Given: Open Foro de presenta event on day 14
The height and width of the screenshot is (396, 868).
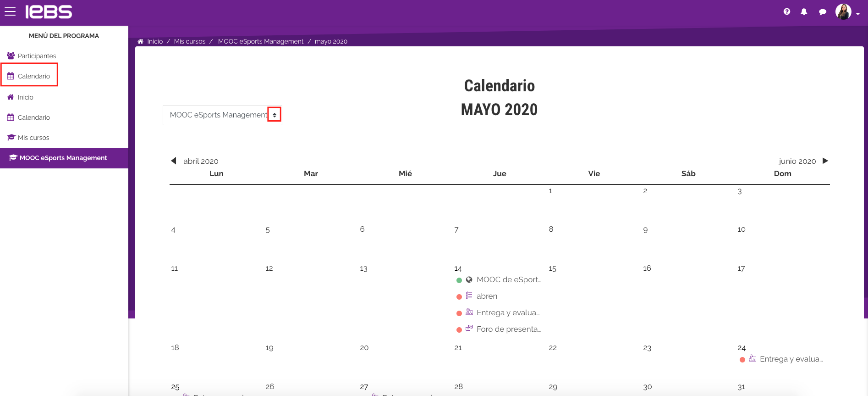Looking at the screenshot, I should coord(509,329).
